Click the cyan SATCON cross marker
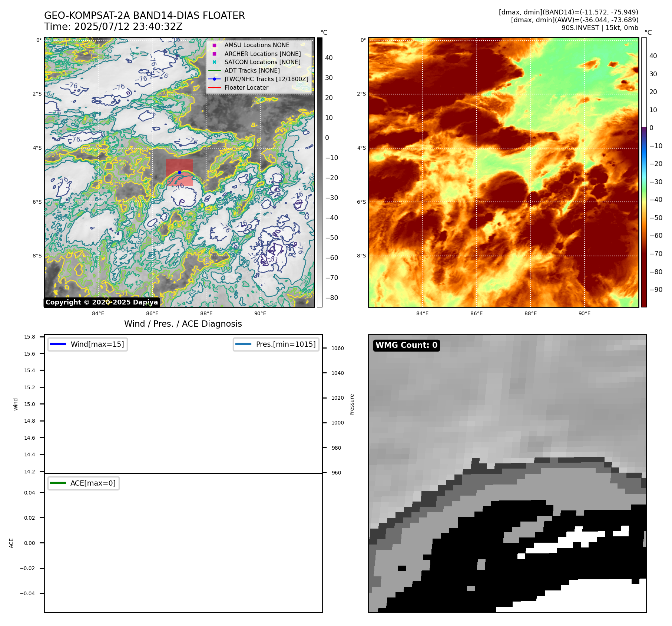The width and height of the screenshot is (672, 626). pyautogui.click(x=214, y=62)
